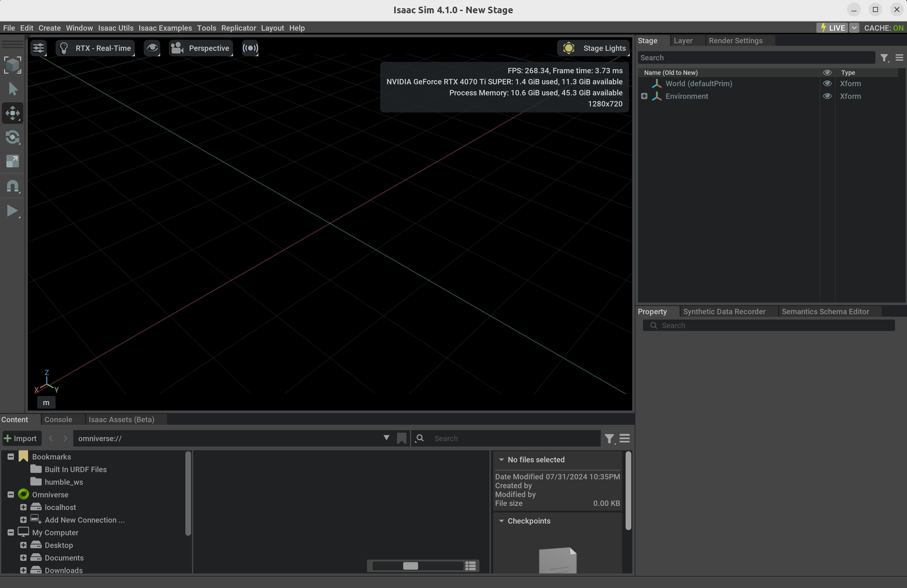The image size is (907, 588).
Task: Expand the Environment prim tree node
Action: 644,96
